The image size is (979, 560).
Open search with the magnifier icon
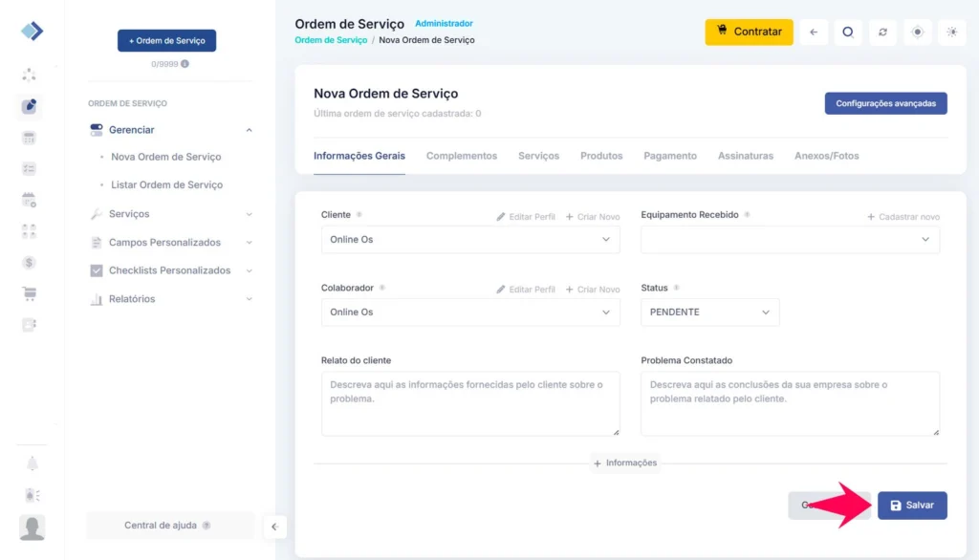tap(847, 32)
